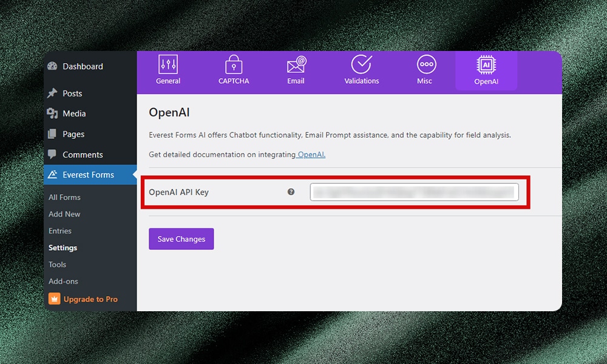Image resolution: width=607 pixels, height=364 pixels.
Task: Open the Tools submenu entry
Action: (56, 265)
